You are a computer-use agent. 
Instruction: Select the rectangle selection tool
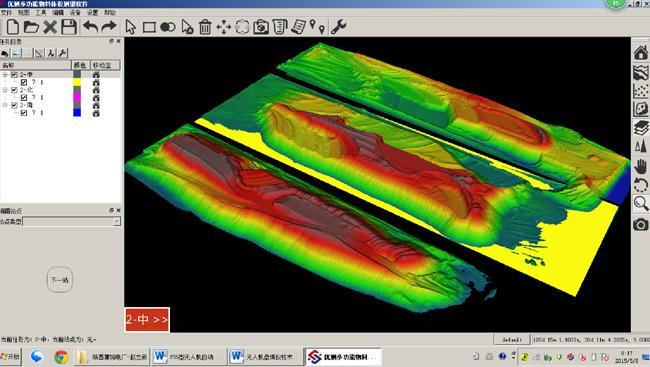[149, 27]
